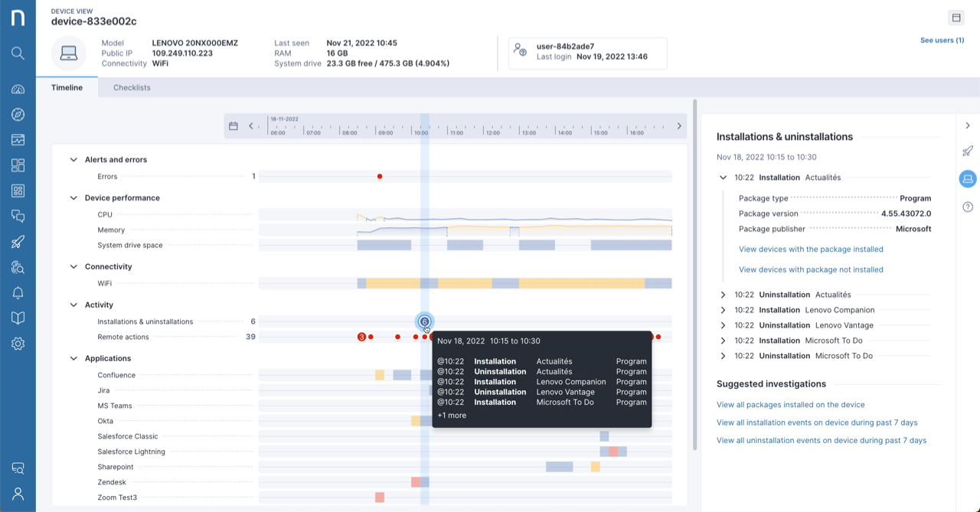Click the timeline vertical scrollbar

694,276
